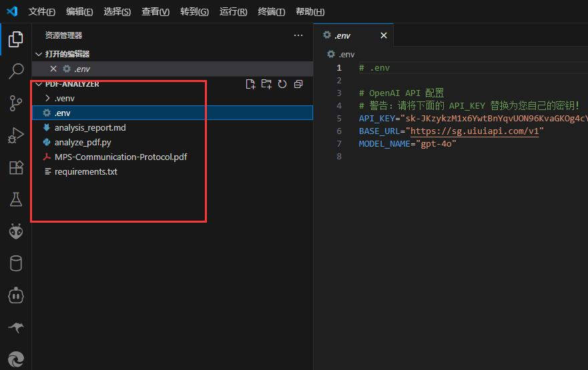The width and height of the screenshot is (588, 370).
Task: Open the 帮助(H) menu
Action: point(310,11)
